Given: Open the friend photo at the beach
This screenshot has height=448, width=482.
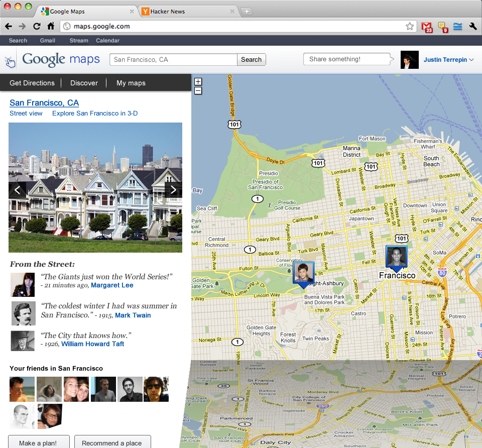Looking at the screenshot, I should (22, 389).
